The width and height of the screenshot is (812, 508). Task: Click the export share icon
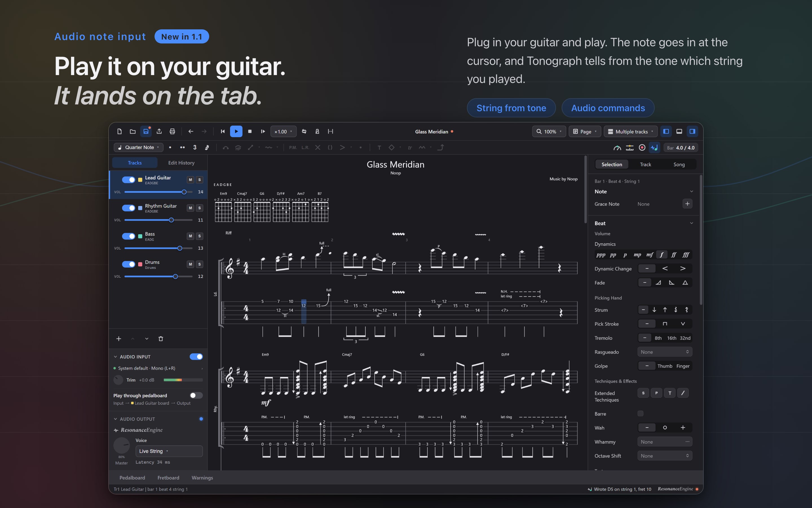[x=159, y=131]
